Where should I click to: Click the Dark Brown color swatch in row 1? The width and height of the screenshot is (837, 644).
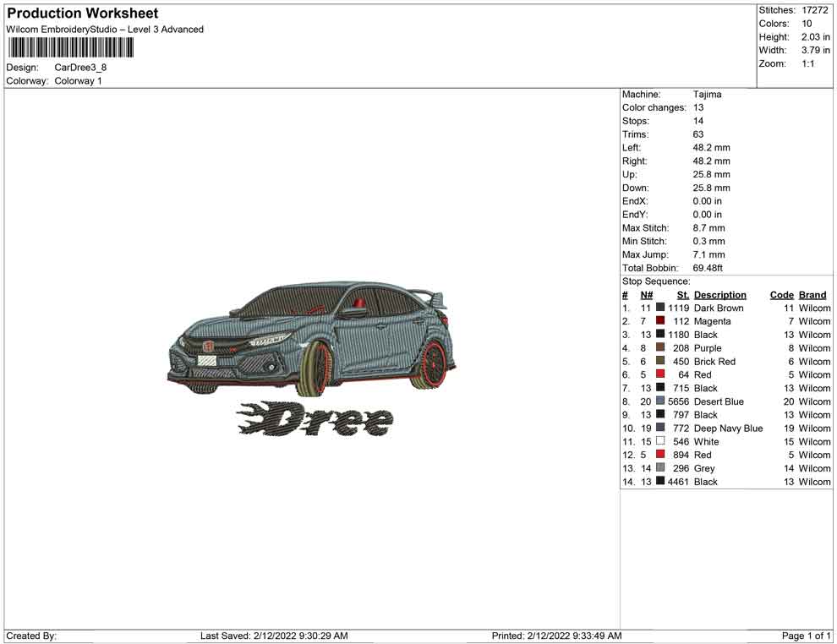pos(660,308)
